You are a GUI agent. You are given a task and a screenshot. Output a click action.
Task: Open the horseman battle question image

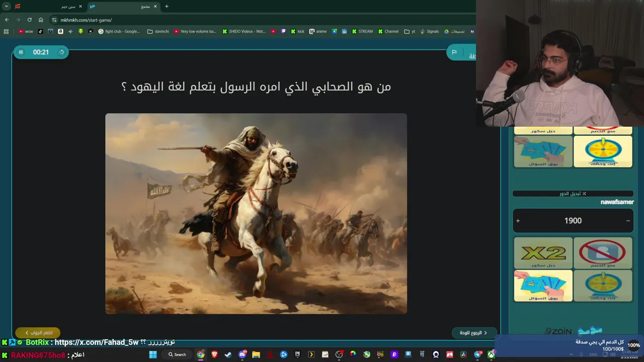click(x=256, y=214)
